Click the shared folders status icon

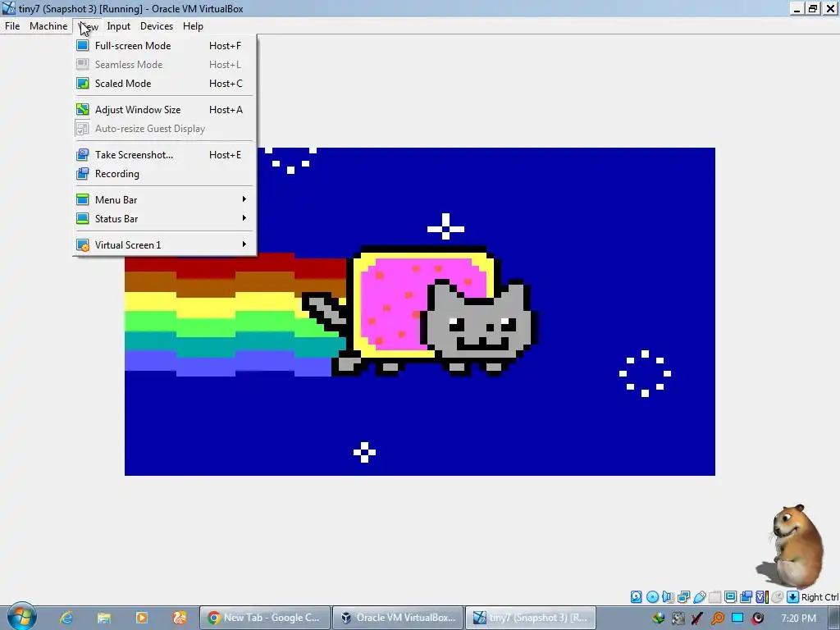[x=714, y=597]
